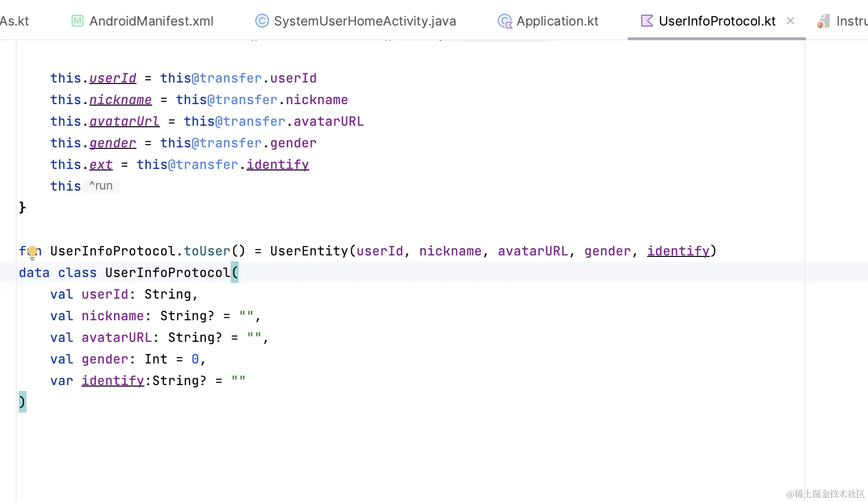Click the underlined identify in toUser function
Image resolution: width=868 pixels, height=502 pixels.
pos(678,251)
